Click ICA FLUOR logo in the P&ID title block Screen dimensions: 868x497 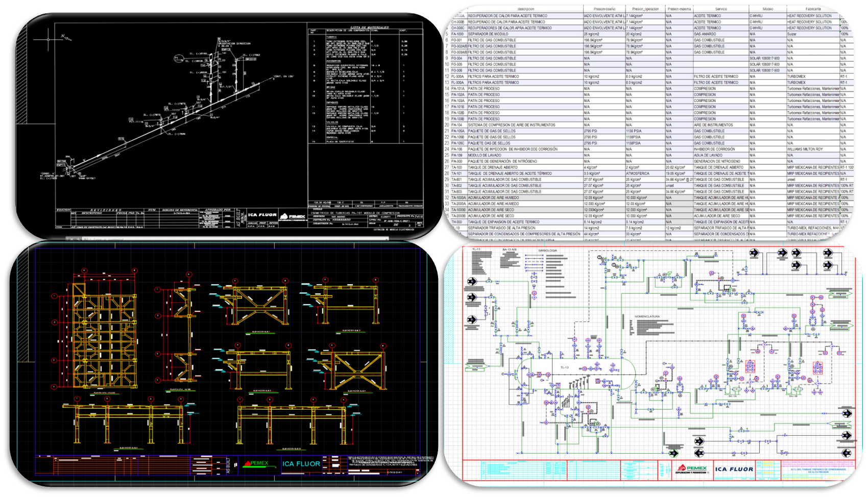(734, 469)
